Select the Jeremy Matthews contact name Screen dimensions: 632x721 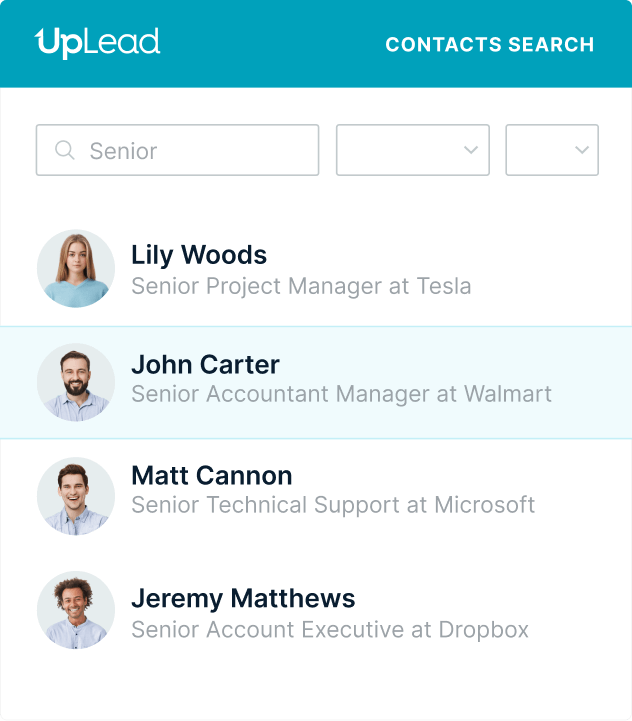pos(243,599)
